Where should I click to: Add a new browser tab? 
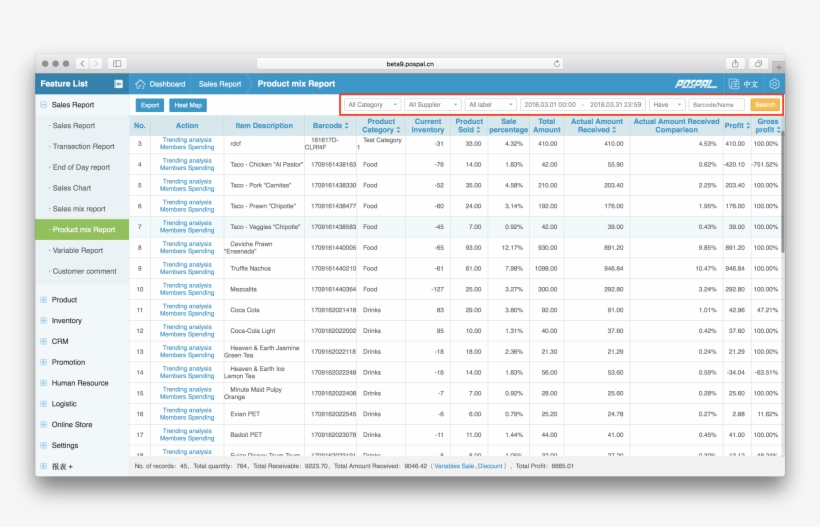click(779, 67)
